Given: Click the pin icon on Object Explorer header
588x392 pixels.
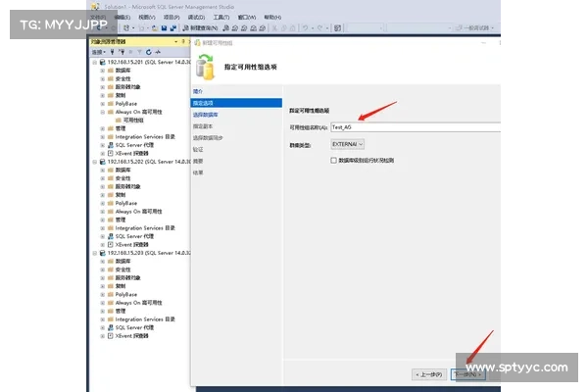Looking at the screenshot, I should coord(183,41).
